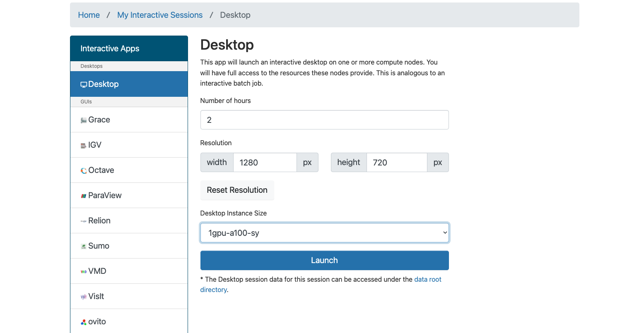Open Octave from the sidebar

(x=129, y=170)
